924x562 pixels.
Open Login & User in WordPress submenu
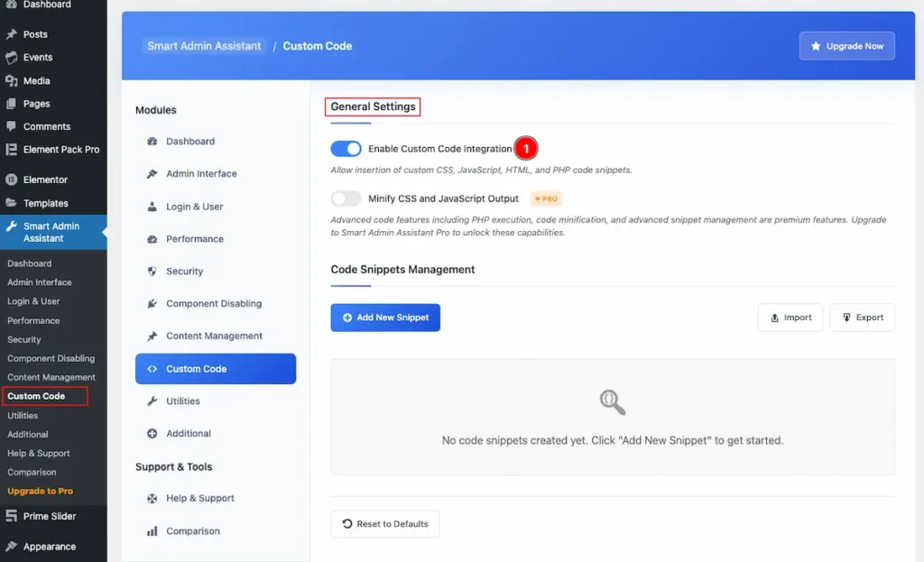pyautogui.click(x=33, y=301)
